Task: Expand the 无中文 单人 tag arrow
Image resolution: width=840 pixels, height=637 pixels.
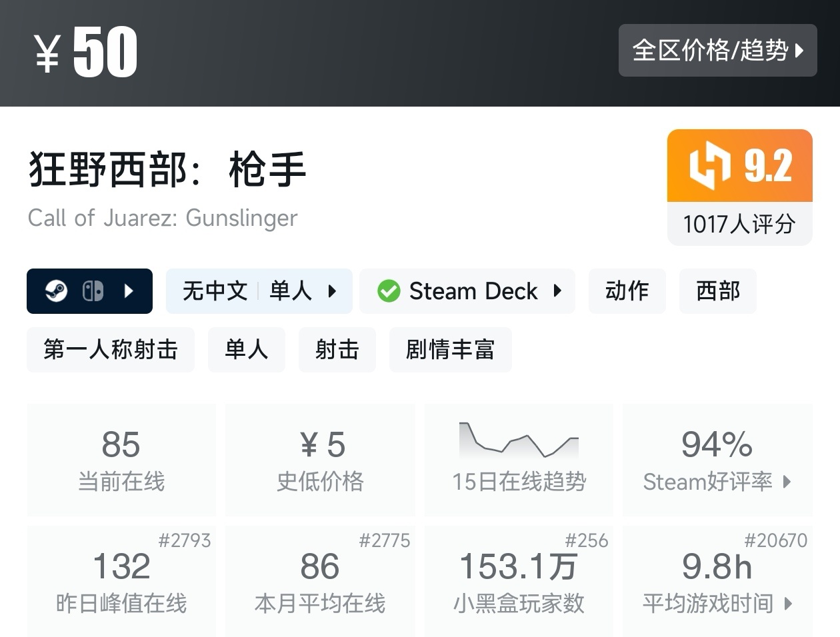Action: [x=332, y=291]
